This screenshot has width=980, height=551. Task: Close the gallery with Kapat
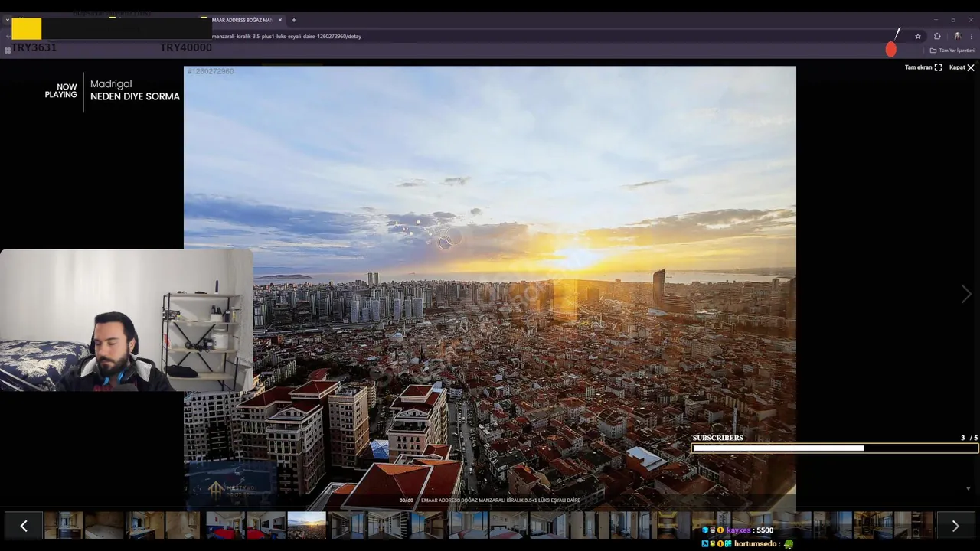pyautogui.click(x=962, y=67)
